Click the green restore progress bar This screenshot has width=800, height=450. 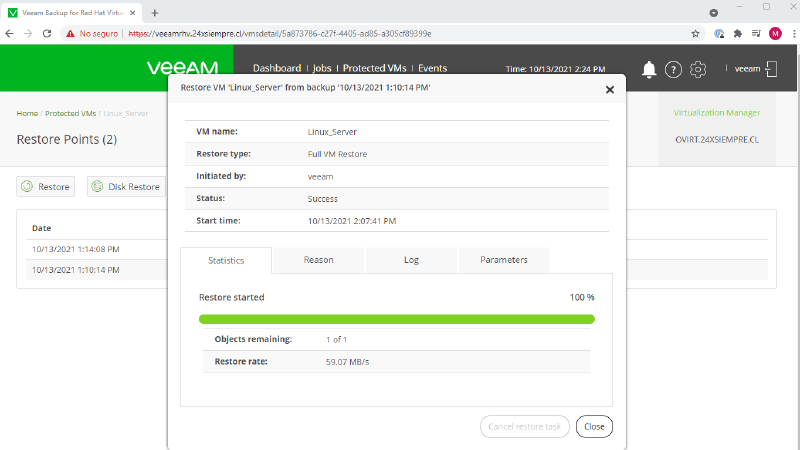pos(397,319)
